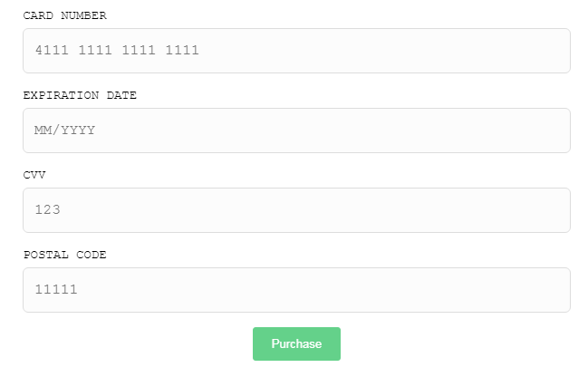Focus the Card Number input field
This screenshot has height=377, width=588.
(x=296, y=51)
